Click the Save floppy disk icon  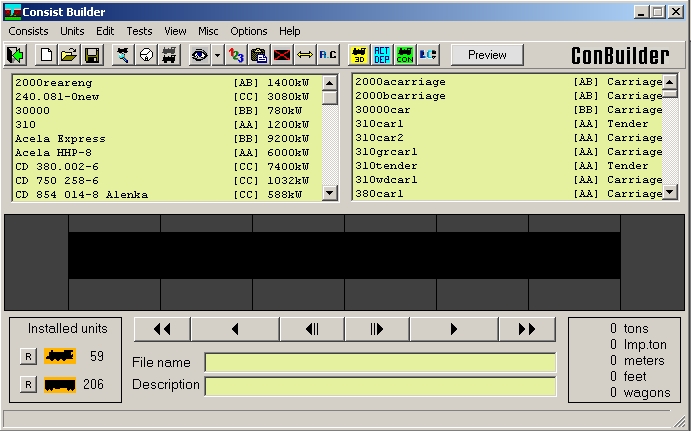pyautogui.click(x=90, y=55)
